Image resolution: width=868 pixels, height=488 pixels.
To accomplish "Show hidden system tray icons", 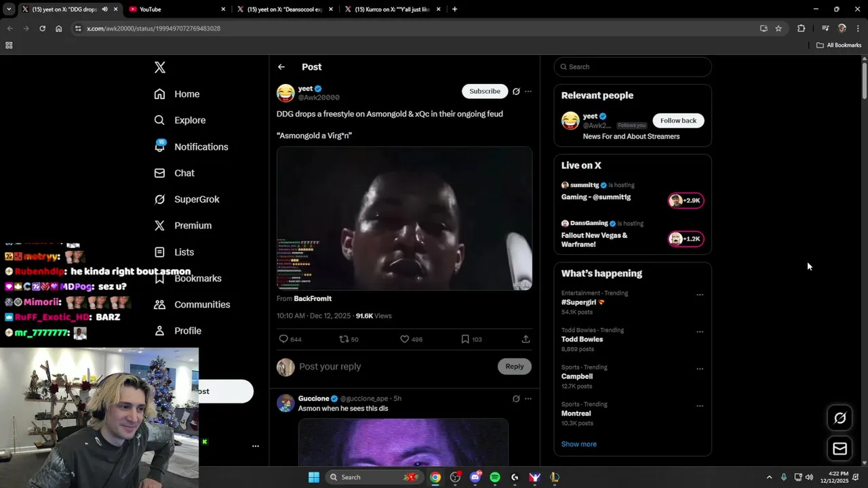I will (x=769, y=477).
